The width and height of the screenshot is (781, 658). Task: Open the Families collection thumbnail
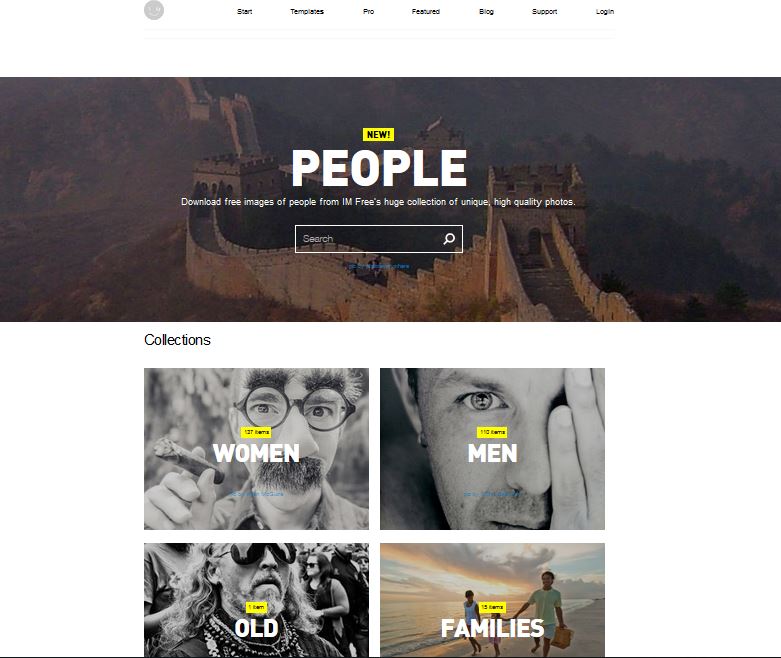pyautogui.click(x=493, y=600)
